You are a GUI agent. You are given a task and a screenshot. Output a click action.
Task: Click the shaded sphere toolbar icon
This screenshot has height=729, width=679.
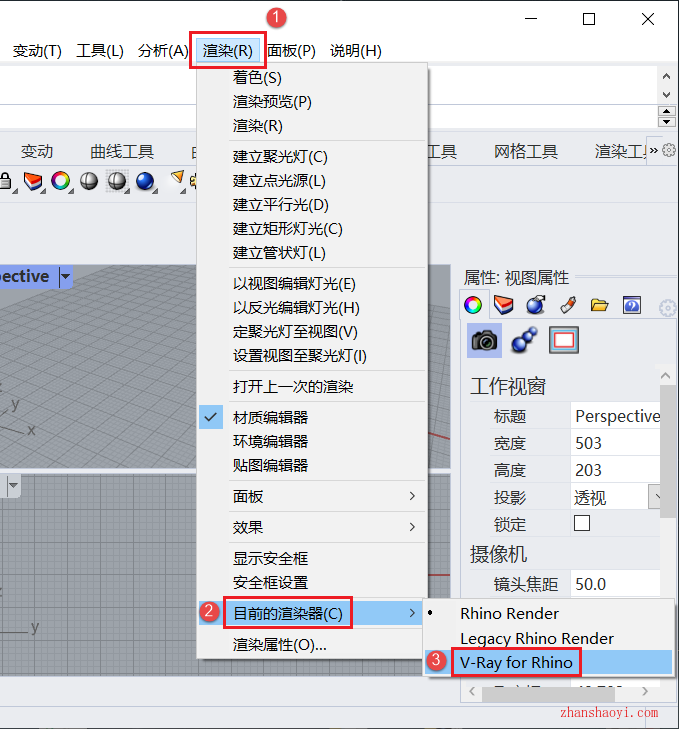[89, 181]
